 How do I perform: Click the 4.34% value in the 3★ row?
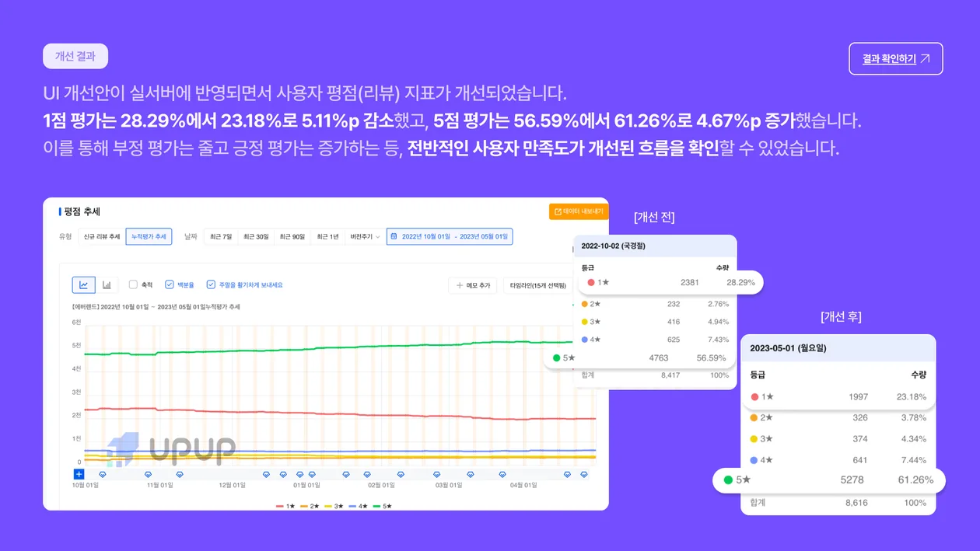(x=913, y=439)
